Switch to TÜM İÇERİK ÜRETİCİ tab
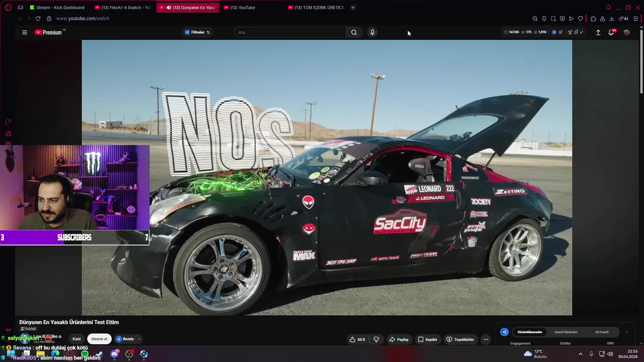Viewport: 644px width, 362px height. pos(317,8)
